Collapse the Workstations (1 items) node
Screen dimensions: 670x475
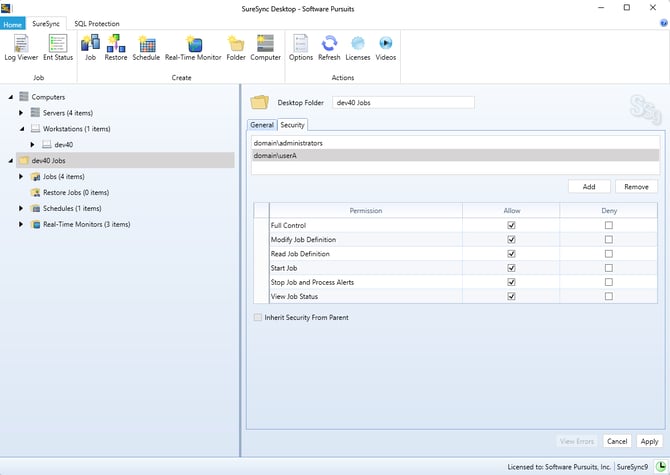(x=22, y=129)
